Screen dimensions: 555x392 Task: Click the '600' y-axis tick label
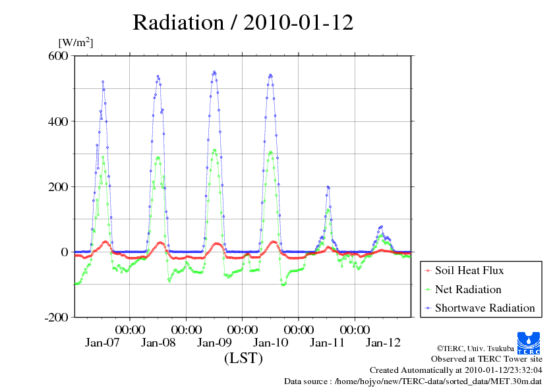click(58, 55)
